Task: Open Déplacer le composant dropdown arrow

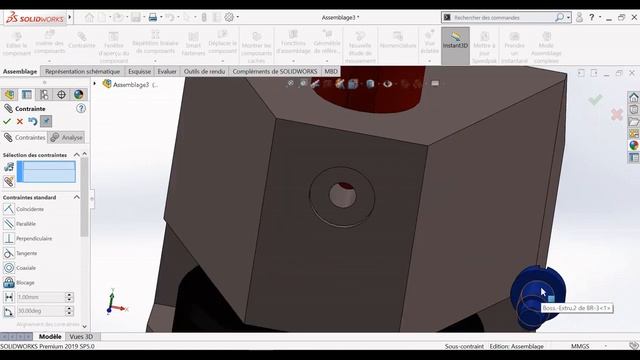Action: (222, 61)
